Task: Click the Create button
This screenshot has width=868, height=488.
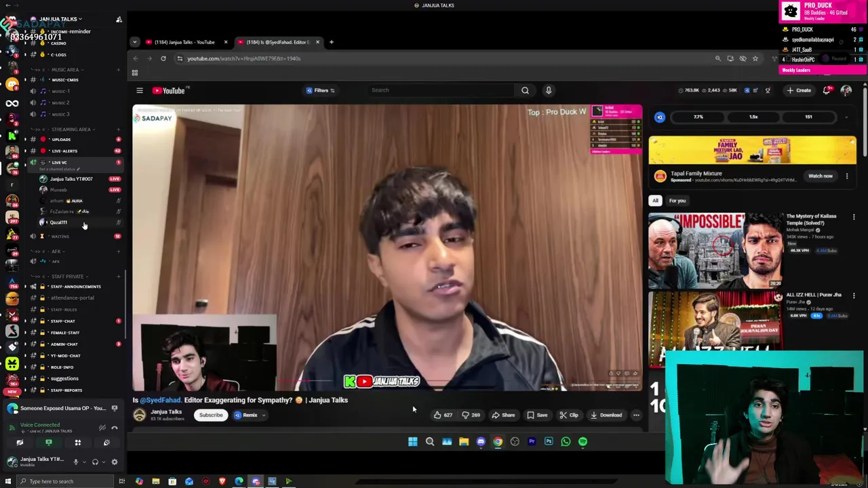Action: pos(799,90)
